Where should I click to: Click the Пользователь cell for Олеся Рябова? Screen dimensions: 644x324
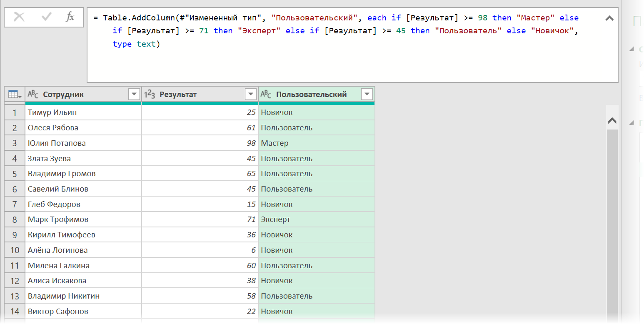click(x=317, y=128)
